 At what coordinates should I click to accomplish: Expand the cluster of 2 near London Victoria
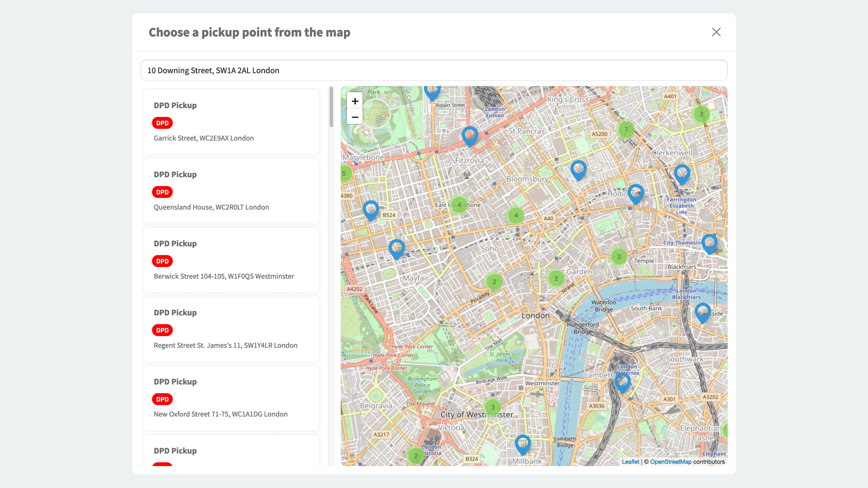(416, 456)
